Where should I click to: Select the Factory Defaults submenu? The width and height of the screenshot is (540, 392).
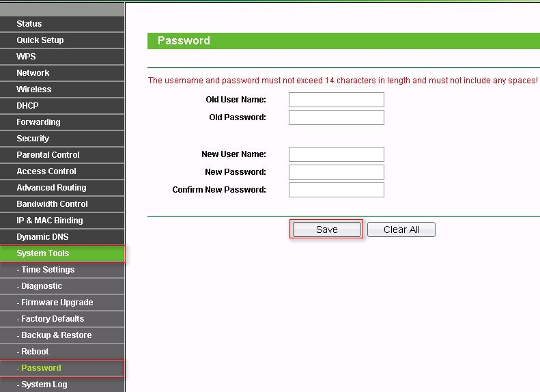pyautogui.click(x=62, y=319)
